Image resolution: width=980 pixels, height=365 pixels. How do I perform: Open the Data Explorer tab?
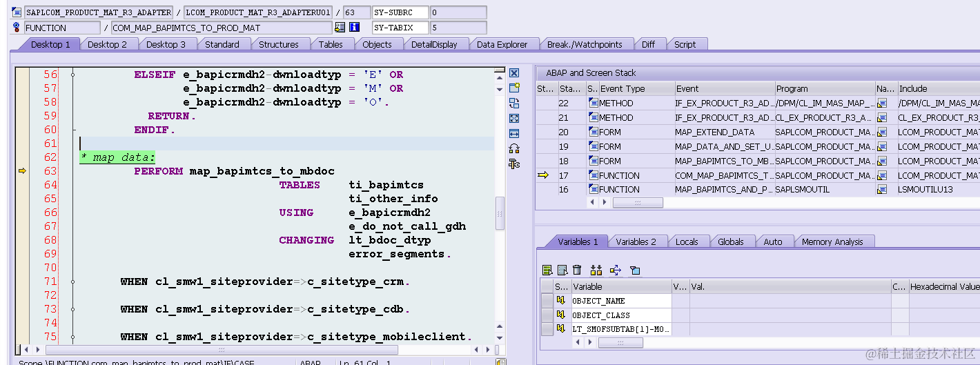(502, 44)
